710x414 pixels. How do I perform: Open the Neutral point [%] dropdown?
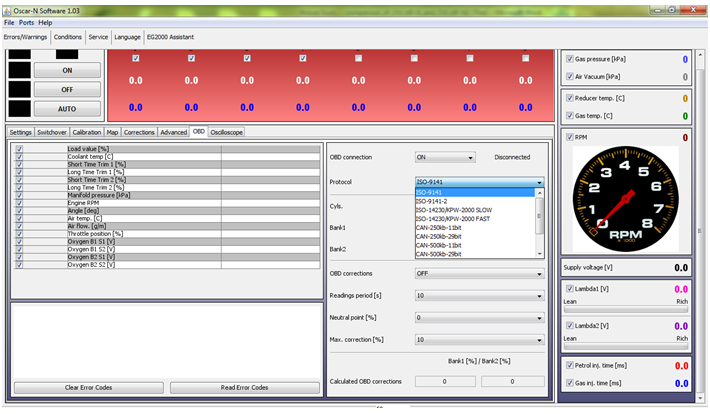(x=480, y=318)
